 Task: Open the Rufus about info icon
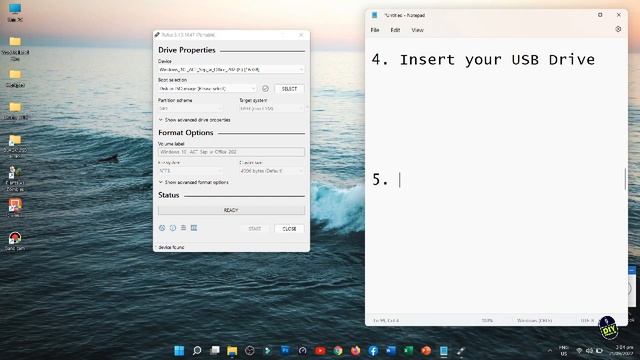173,228
